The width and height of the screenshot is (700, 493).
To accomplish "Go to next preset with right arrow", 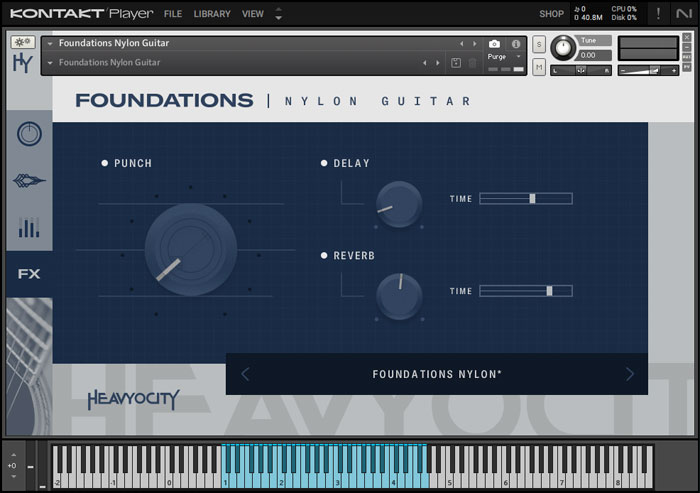I will tap(629, 374).
